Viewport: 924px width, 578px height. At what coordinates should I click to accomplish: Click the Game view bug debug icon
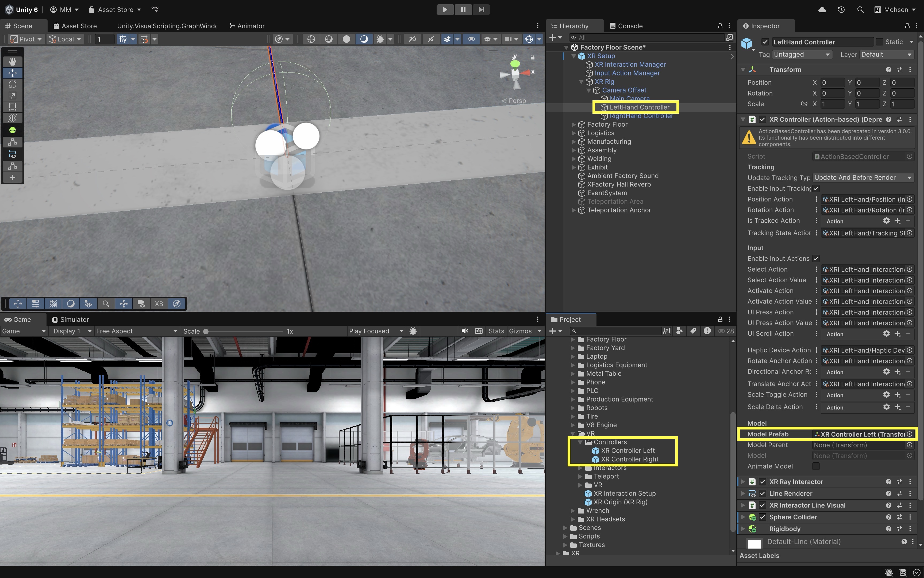(413, 331)
